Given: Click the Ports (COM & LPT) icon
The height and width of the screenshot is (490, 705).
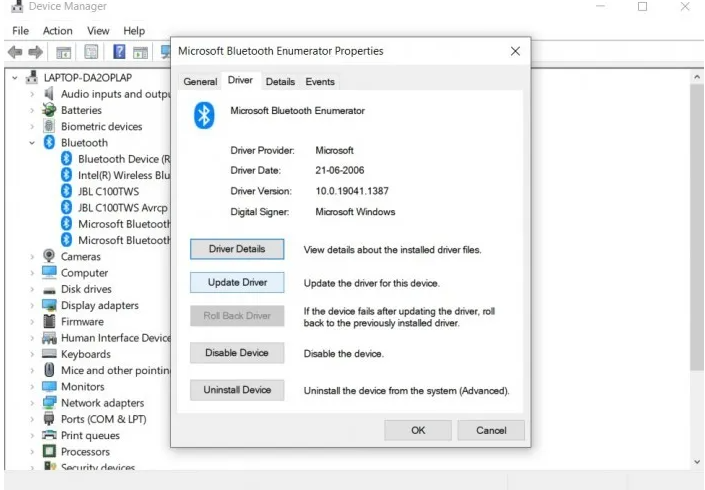Looking at the screenshot, I should pyautogui.click(x=49, y=419).
